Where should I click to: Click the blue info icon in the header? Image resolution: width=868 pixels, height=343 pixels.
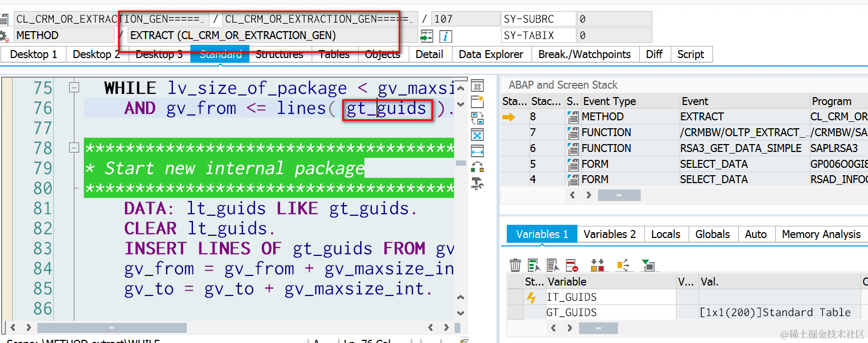tap(446, 36)
